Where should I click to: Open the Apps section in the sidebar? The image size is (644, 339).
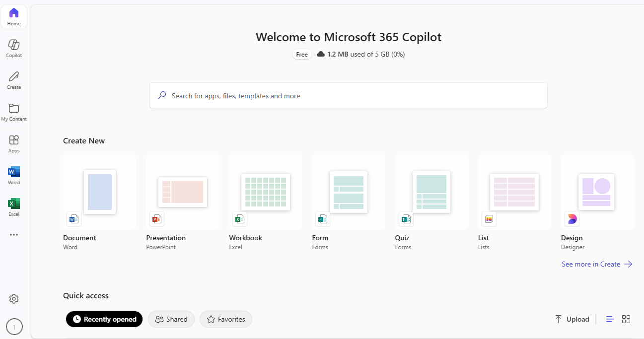click(x=13, y=143)
